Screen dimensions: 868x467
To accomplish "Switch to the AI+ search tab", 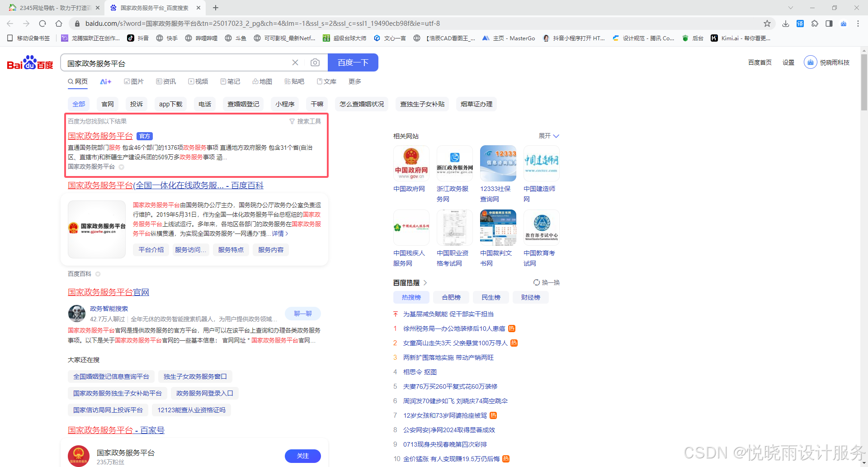I will 105,81.
